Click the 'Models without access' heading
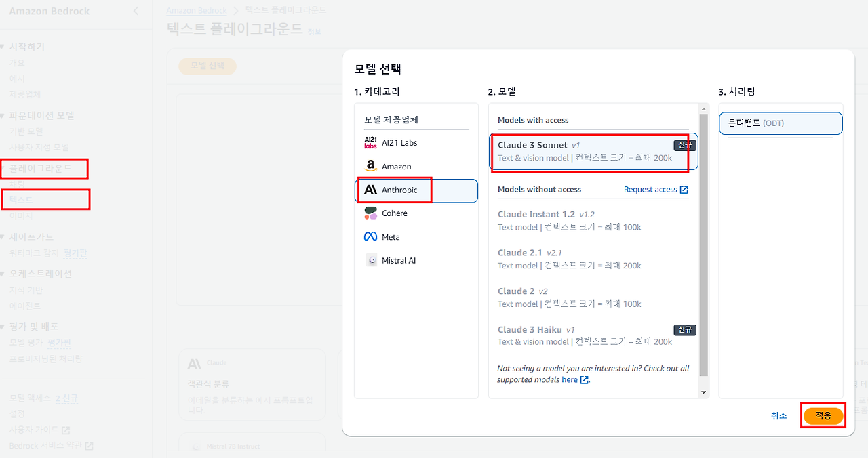868x458 pixels. 539,190
